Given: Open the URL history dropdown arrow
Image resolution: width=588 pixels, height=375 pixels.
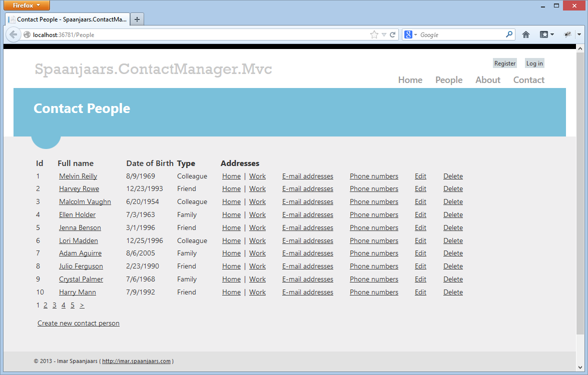Looking at the screenshot, I should 384,34.
